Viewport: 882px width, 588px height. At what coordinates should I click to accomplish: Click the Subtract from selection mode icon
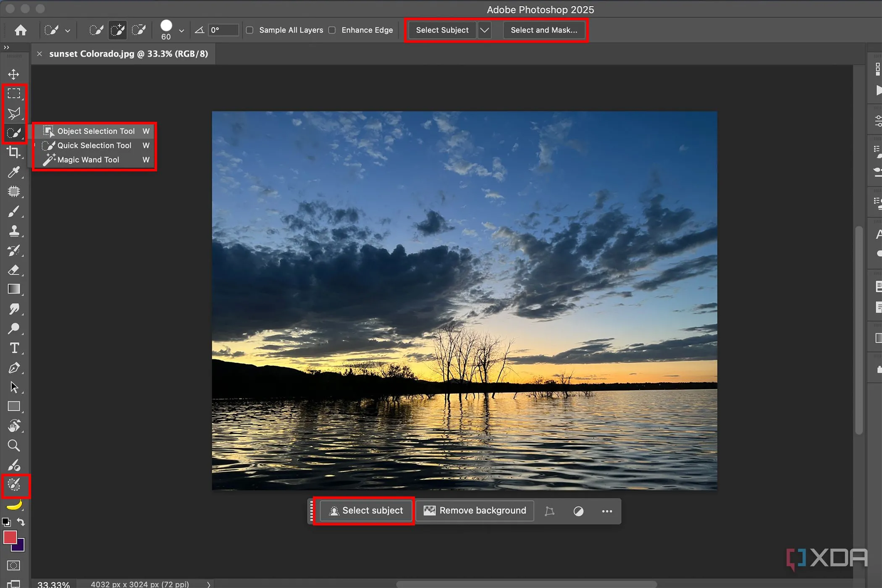pyautogui.click(x=139, y=30)
